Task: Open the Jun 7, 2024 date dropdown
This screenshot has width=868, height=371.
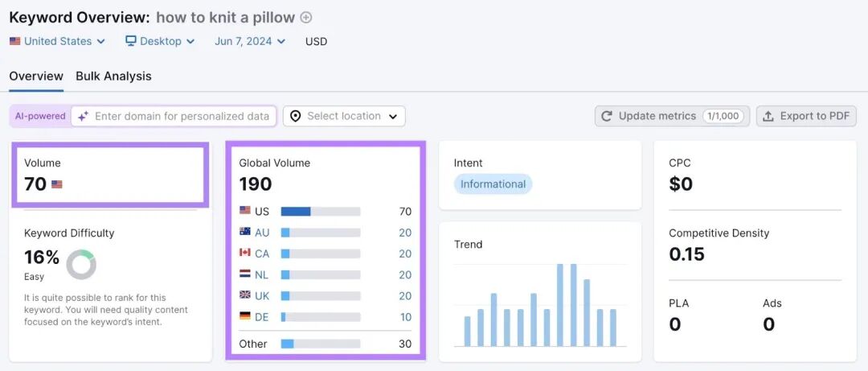Action: click(250, 41)
